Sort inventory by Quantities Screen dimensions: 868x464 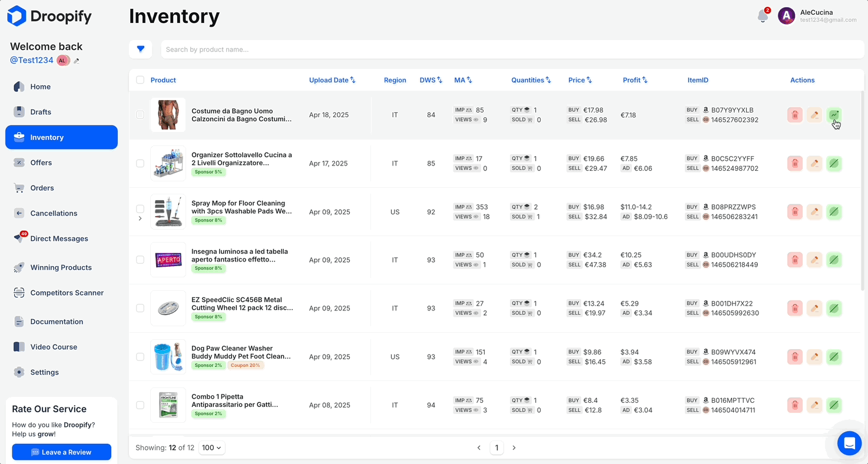tap(531, 80)
